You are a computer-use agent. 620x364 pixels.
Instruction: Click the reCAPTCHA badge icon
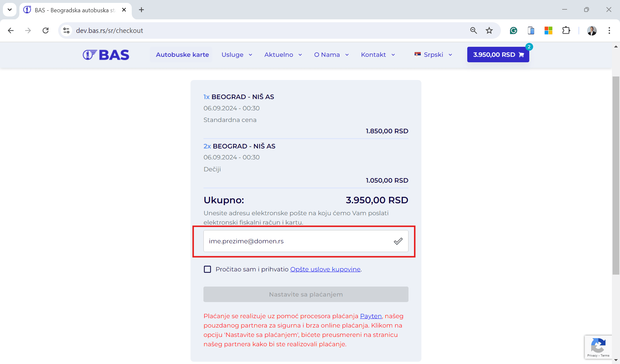click(598, 345)
